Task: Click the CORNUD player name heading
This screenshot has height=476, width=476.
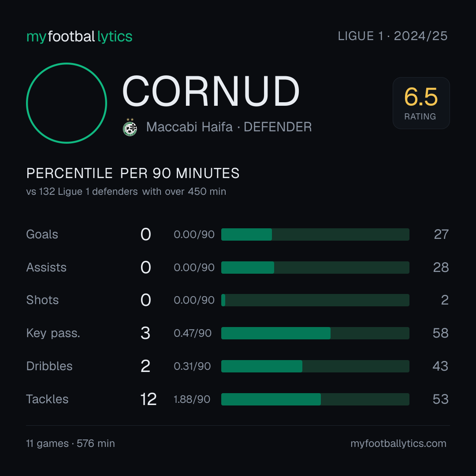Action: [x=211, y=91]
